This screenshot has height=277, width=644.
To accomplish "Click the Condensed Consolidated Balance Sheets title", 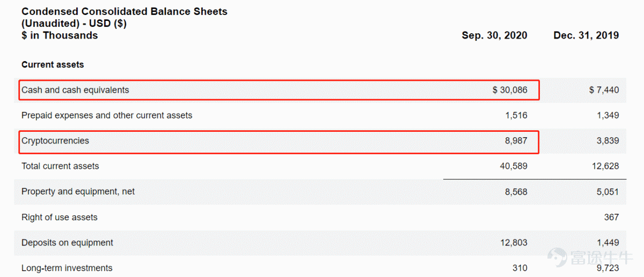I will (125, 11).
